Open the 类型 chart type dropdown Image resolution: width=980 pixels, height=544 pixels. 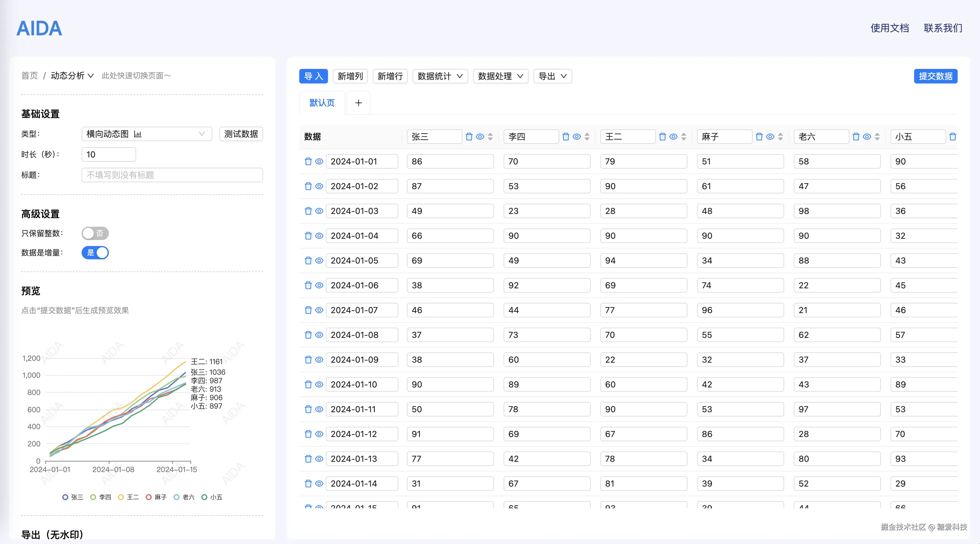147,134
